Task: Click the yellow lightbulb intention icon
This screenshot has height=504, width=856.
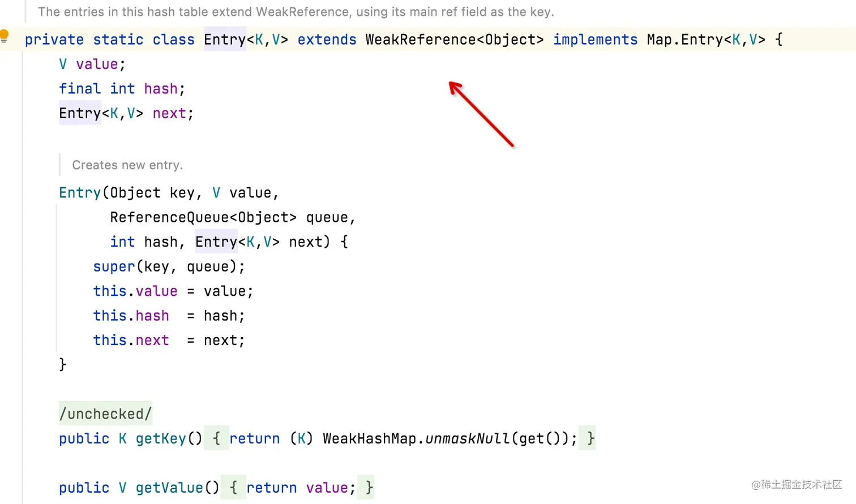Action: click(4, 36)
